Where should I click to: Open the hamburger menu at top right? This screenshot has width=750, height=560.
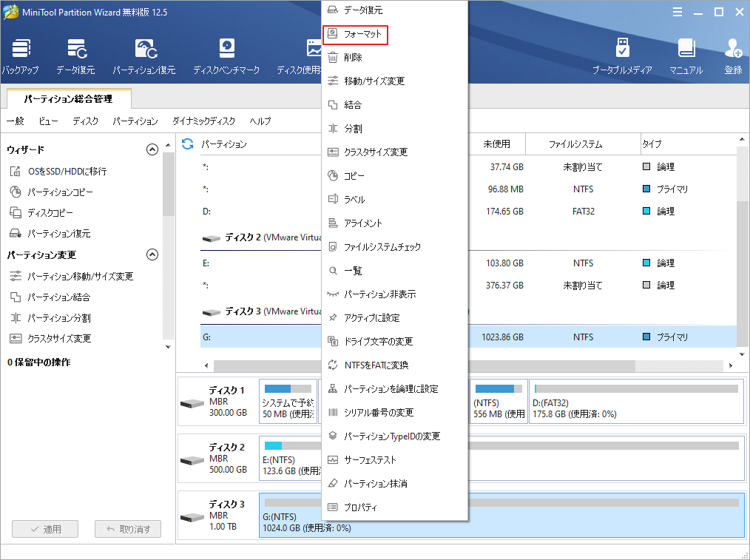pyautogui.click(x=678, y=12)
